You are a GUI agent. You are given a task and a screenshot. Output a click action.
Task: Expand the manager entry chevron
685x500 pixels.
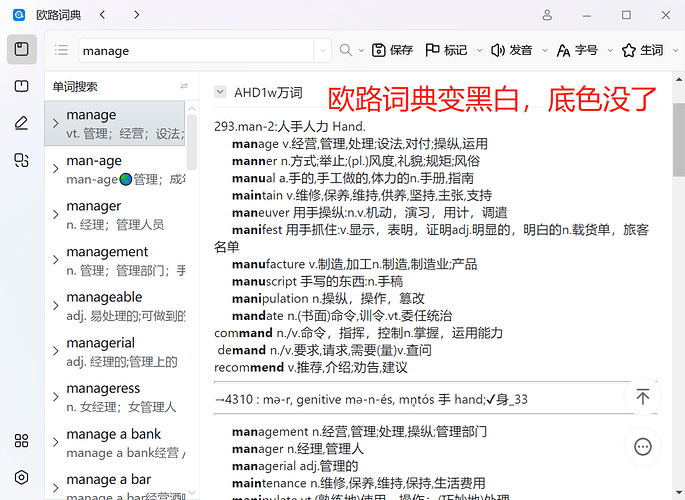[55, 214]
